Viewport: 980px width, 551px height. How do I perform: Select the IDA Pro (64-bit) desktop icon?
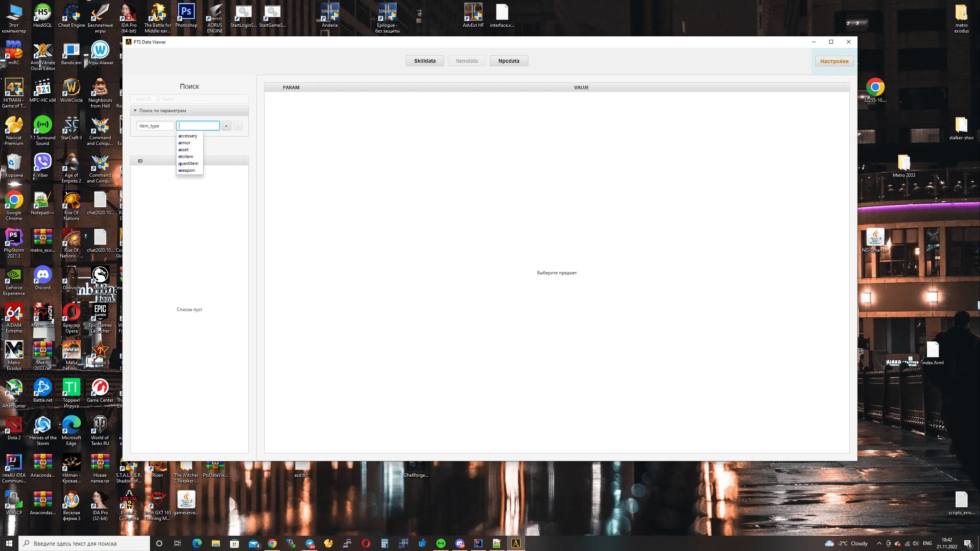129,18
